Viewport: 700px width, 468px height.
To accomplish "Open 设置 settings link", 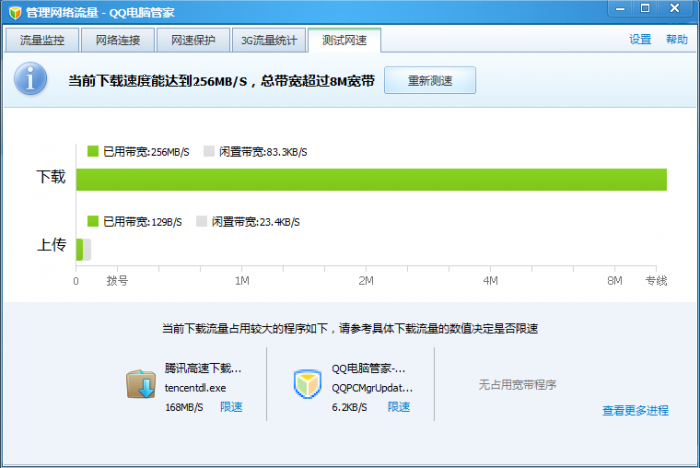I will coord(640,39).
